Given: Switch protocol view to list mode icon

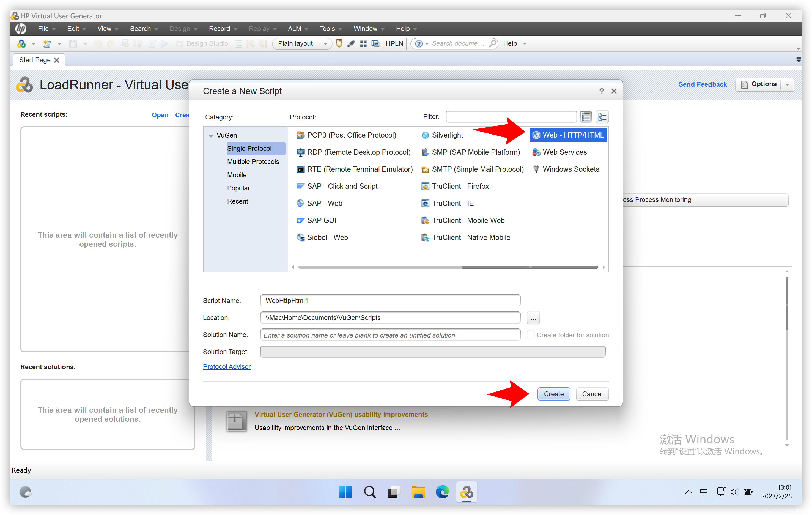Looking at the screenshot, I should pos(586,117).
